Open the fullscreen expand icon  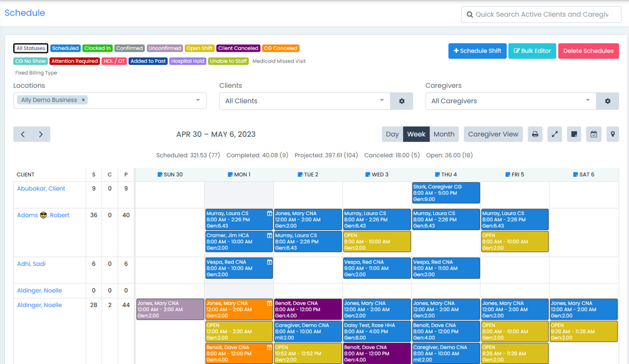(x=555, y=134)
